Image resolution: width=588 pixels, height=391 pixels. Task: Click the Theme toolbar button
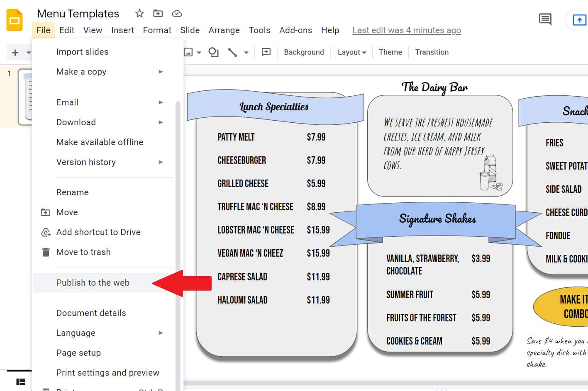click(x=390, y=52)
